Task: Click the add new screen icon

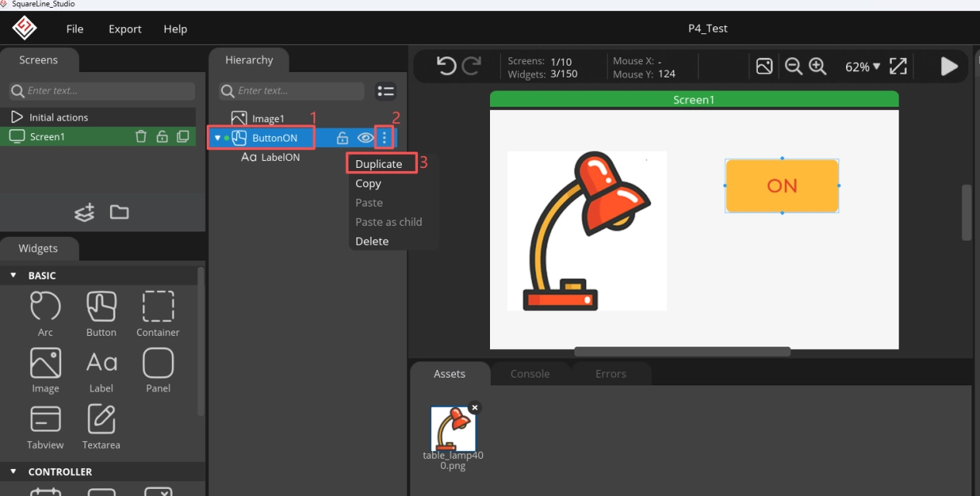Action: click(84, 212)
